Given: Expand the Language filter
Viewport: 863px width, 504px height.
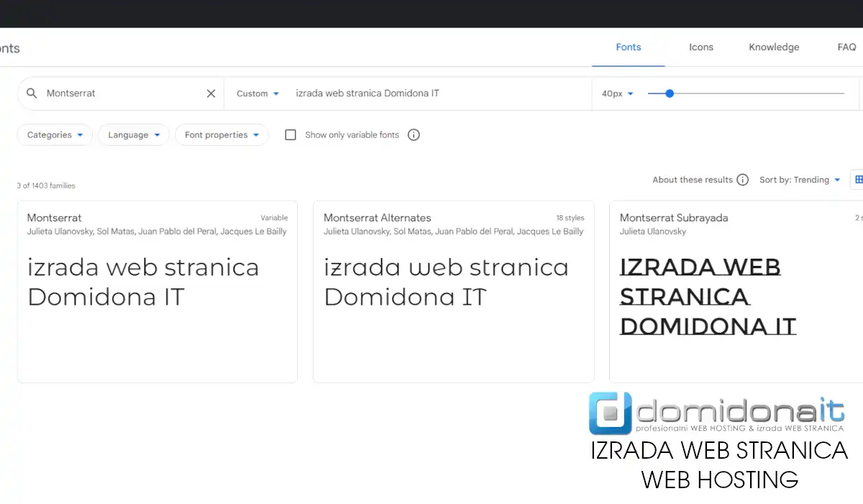Looking at the screenshot, I should click(134, 134).
